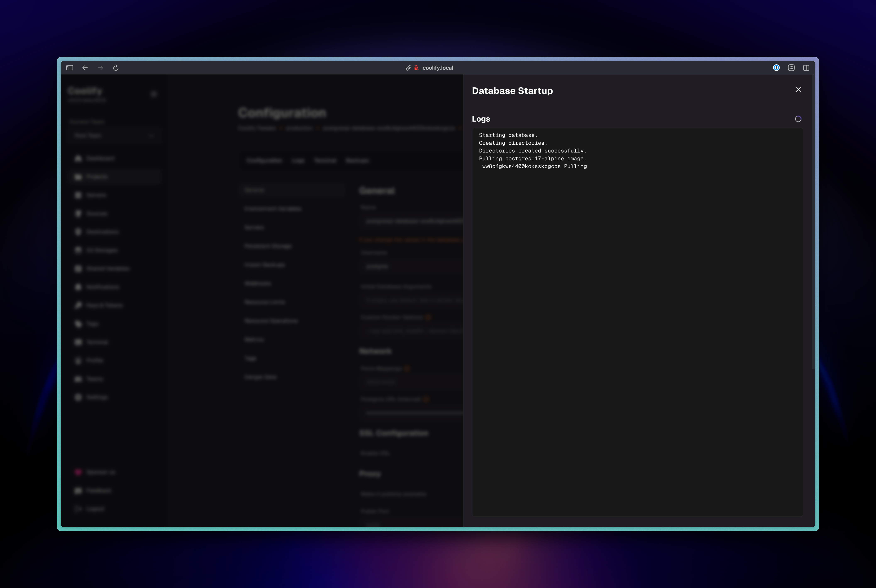Screen dimensions: 876x588
Task: Switch to the blurred Logs tab
Action: coord(298,161)
